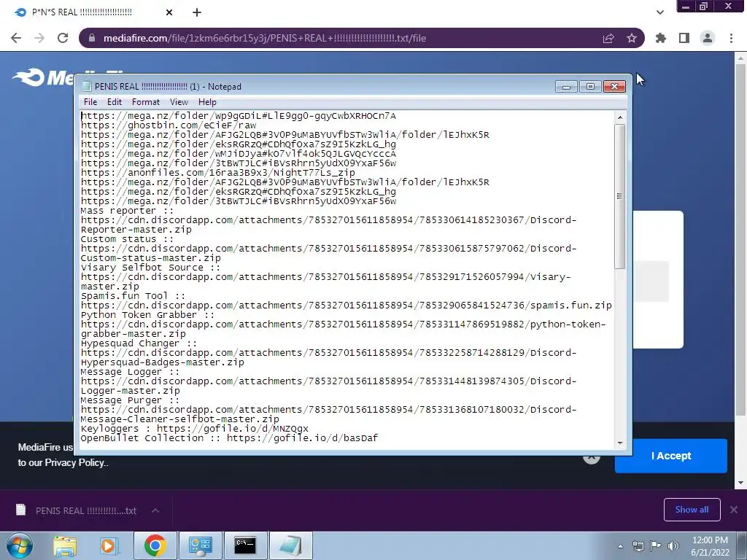This screenshot has width=747, height=560.
Task: Click the OpenBullet Collection line
Action: tap(229, 438)
